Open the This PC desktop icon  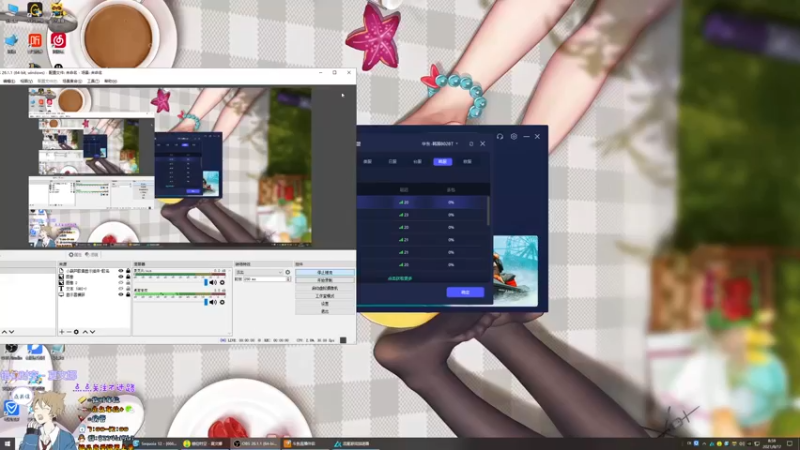pos(12,10)
